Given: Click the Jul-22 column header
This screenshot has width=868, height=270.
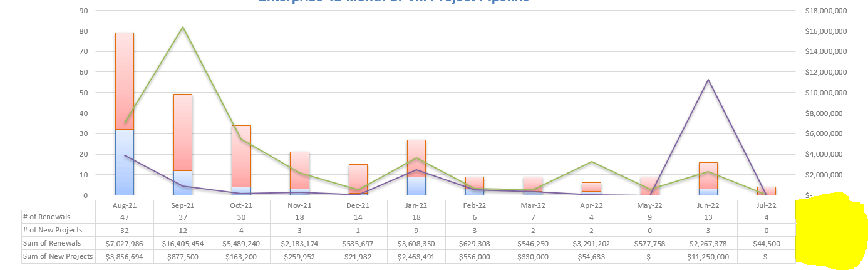Looking at the screenshot, I should (x=766, y=205).
